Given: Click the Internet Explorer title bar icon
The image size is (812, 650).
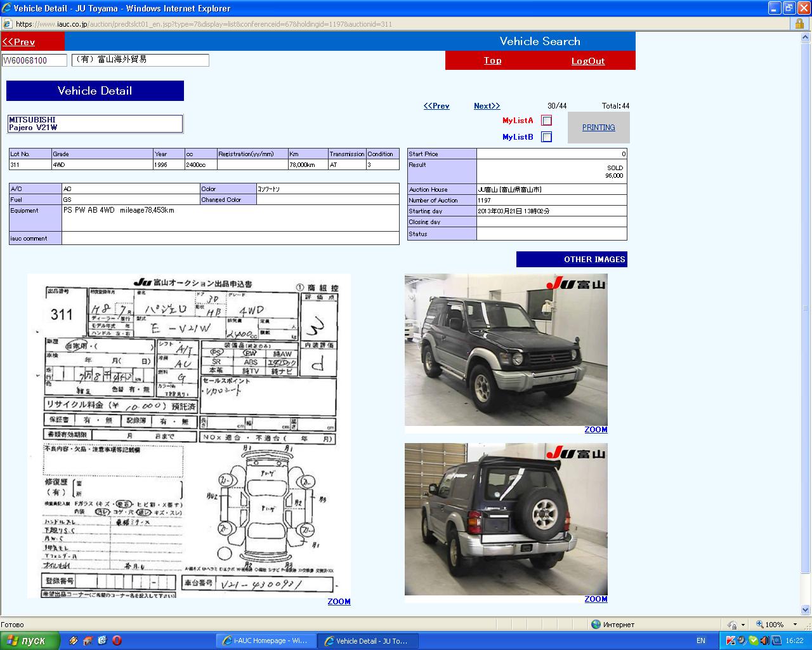Looking at the screenshot, I should click(7, 8).
